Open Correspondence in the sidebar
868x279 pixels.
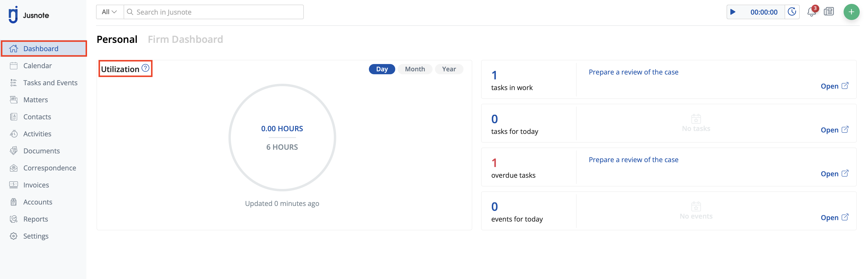tap(43, 168)
